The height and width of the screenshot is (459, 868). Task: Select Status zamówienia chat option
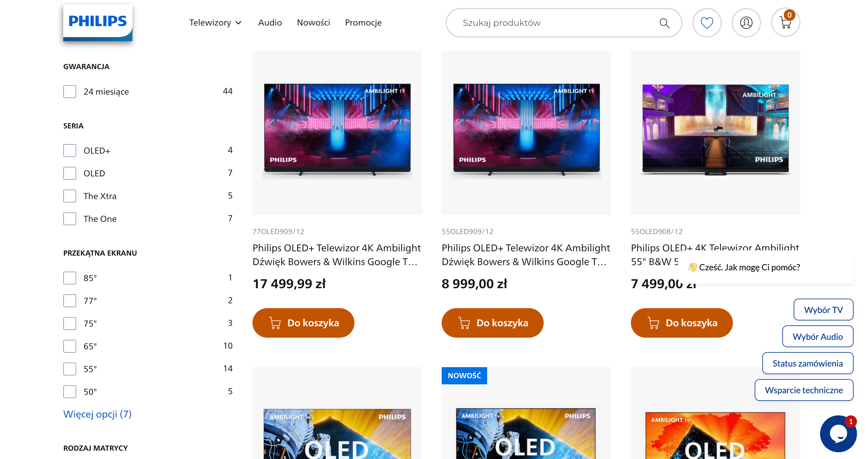807,363
